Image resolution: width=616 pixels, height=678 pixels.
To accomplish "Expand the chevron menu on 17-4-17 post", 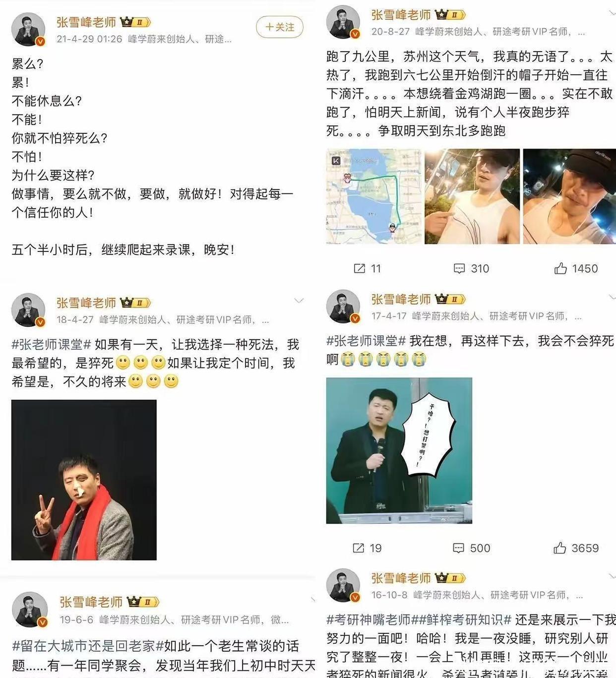I will 612,297.
